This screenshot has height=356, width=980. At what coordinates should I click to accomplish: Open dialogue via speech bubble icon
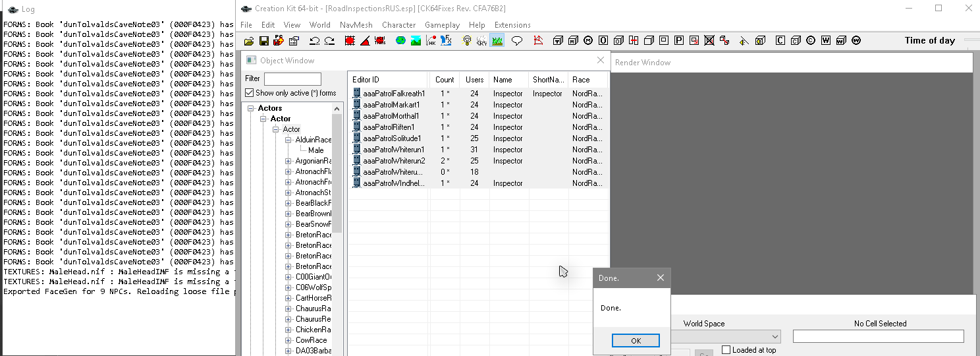[x=517, y=41]
